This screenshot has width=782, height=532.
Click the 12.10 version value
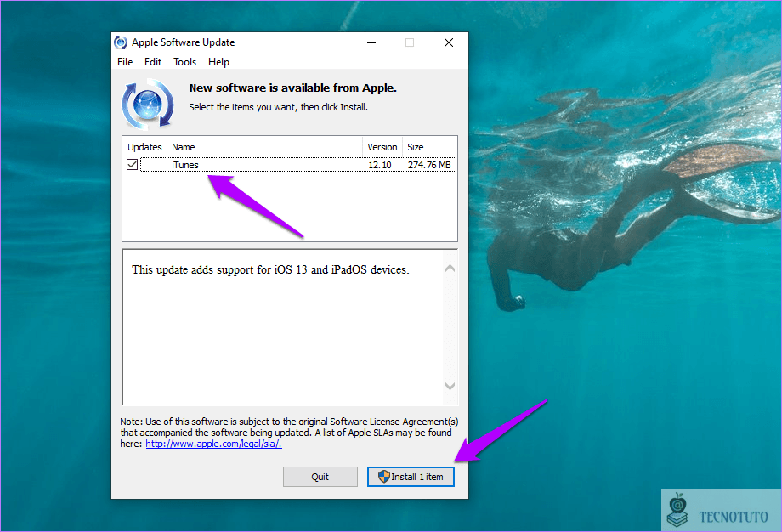point(380,165)
